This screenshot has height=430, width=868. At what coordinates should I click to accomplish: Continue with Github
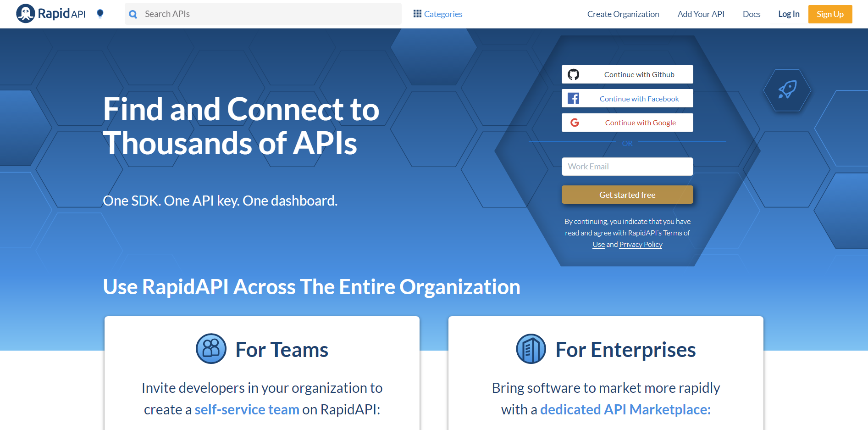(627, 74)
